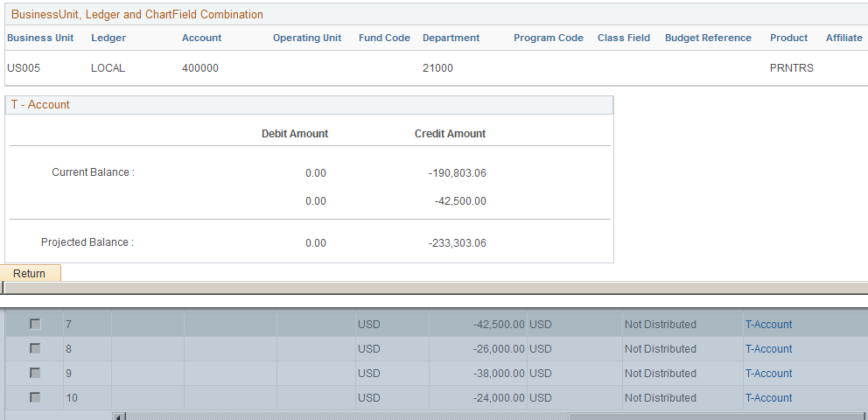The width and height of the screenshot is (868, 420).
Task: Click Not Distributed status in row 9
Action: tap(661, 374)
